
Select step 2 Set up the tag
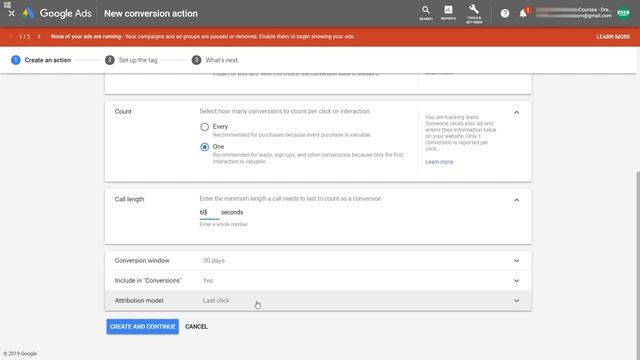point(131,60)
